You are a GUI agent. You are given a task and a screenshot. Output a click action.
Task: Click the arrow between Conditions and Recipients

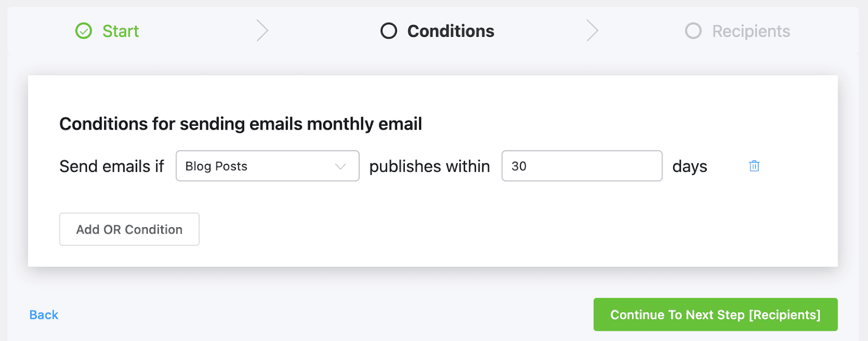coord(592,31)
